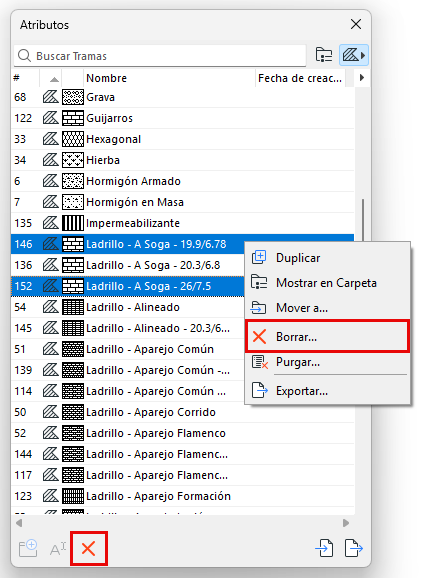Click the Exportar icon in context menu

point(259,390)
